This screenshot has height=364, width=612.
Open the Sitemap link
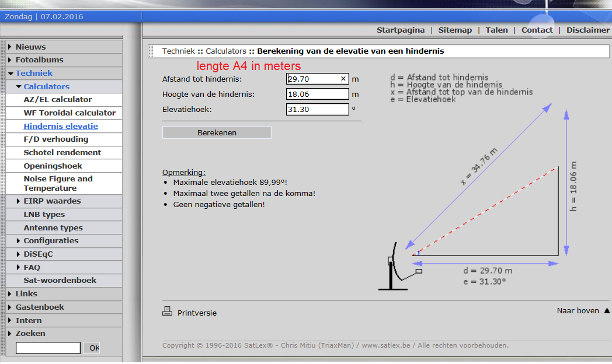coord(455,30)
